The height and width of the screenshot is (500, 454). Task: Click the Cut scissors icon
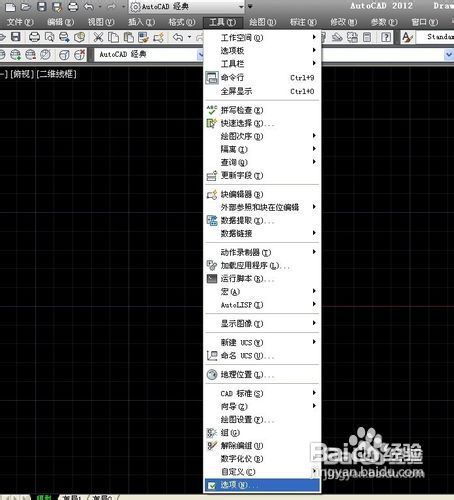[98, 37]
